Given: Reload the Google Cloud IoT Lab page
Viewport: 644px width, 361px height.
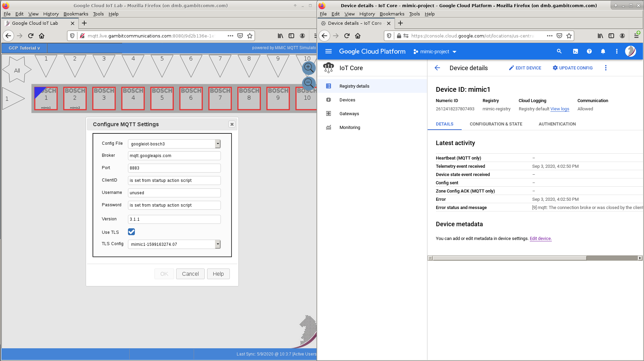Looking at the screenshot, I should tap(31, 36).
